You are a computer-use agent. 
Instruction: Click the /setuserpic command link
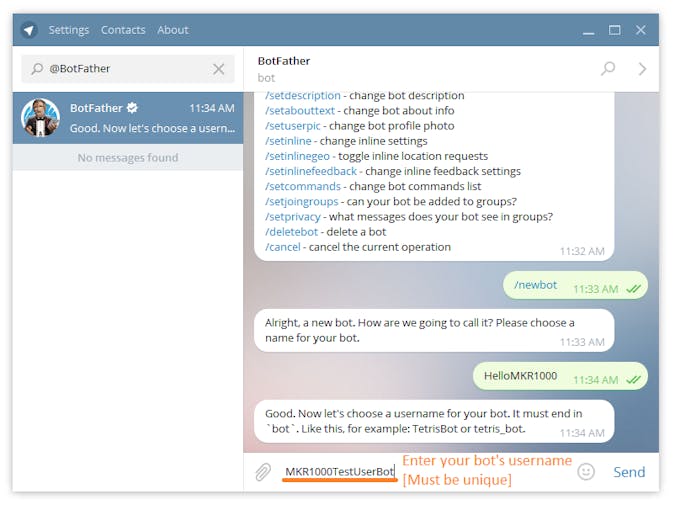coord(293,126)
